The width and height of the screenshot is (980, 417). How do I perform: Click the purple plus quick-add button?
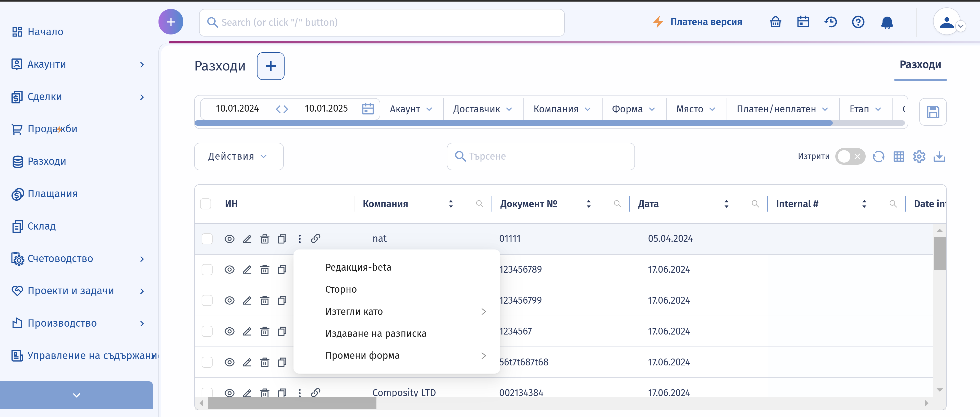click(x=171, y=22)
